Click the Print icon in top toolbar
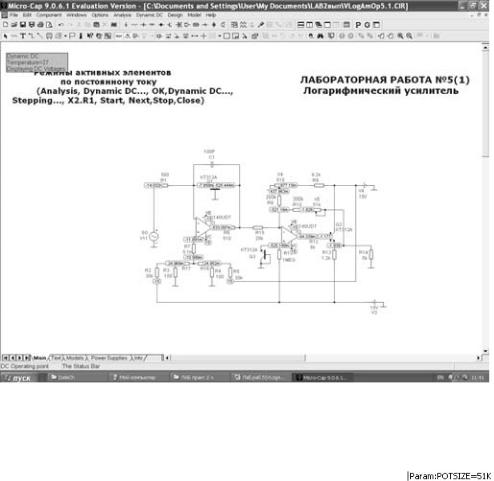Image resolution: width=494 pixels, height=481 pixels. (40, 25)
